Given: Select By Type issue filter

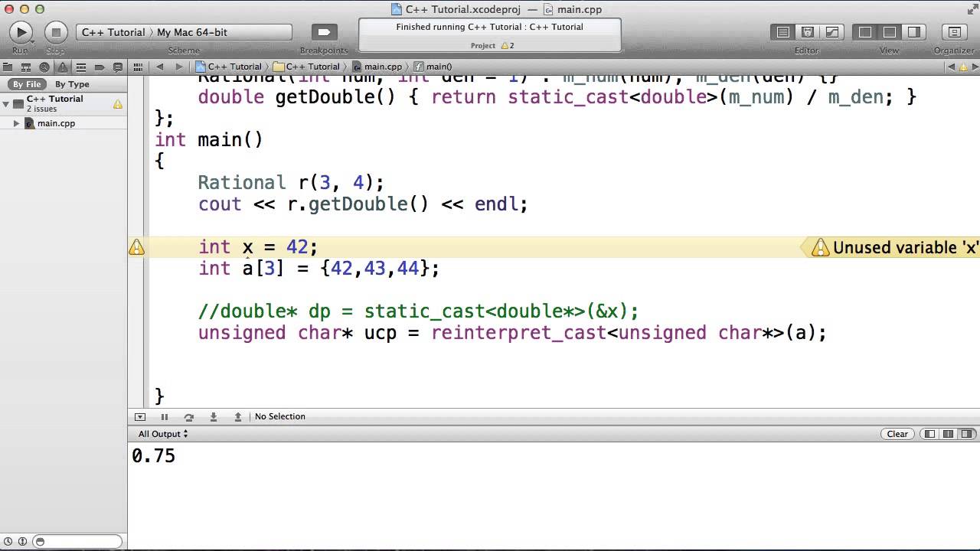Looking at the screenshot, I should [x=72, y=84].
